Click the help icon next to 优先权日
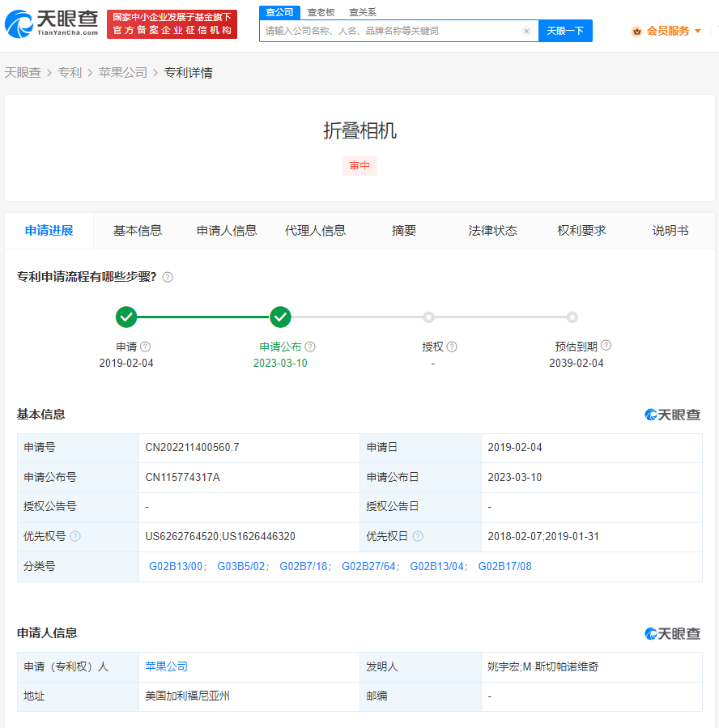719x728 pixels. tap(418, 536)
